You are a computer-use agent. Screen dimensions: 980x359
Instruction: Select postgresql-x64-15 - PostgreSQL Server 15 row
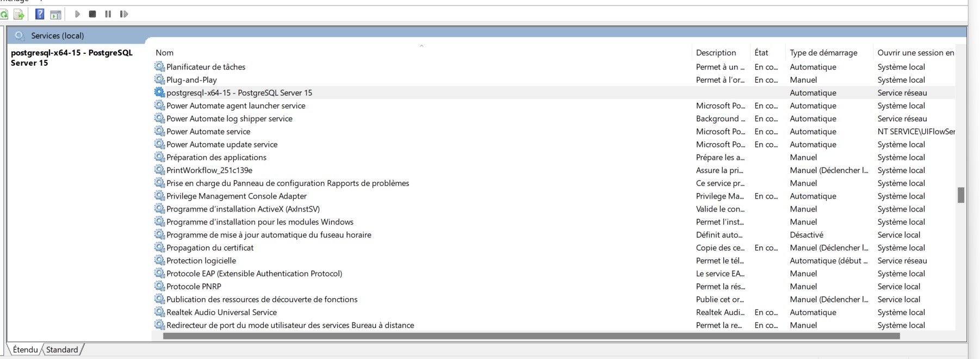554,92
